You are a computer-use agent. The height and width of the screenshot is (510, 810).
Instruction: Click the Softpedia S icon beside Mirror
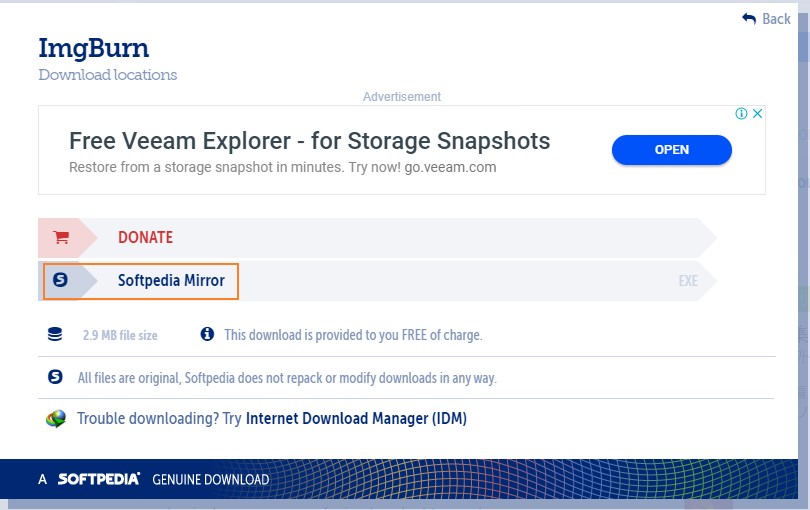[60, 280]
